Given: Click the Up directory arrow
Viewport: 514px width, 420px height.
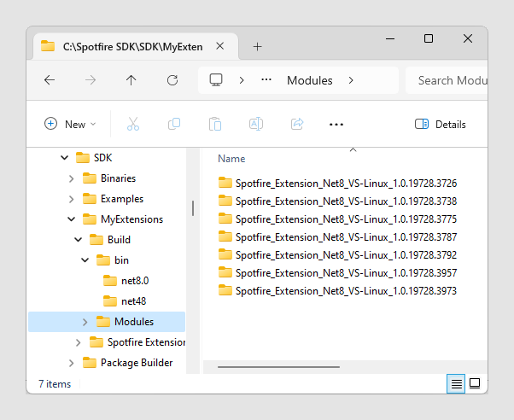Looking at the screenshot, I should tap(131, 80).
